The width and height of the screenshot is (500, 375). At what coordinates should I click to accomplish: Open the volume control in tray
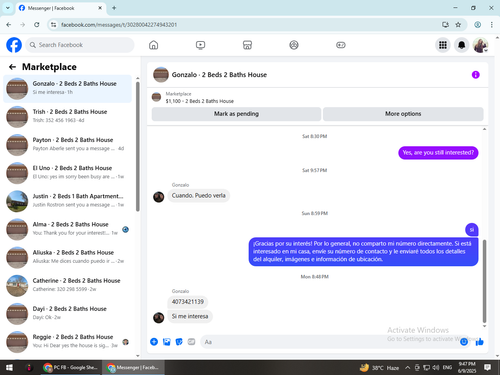[435, 367]
